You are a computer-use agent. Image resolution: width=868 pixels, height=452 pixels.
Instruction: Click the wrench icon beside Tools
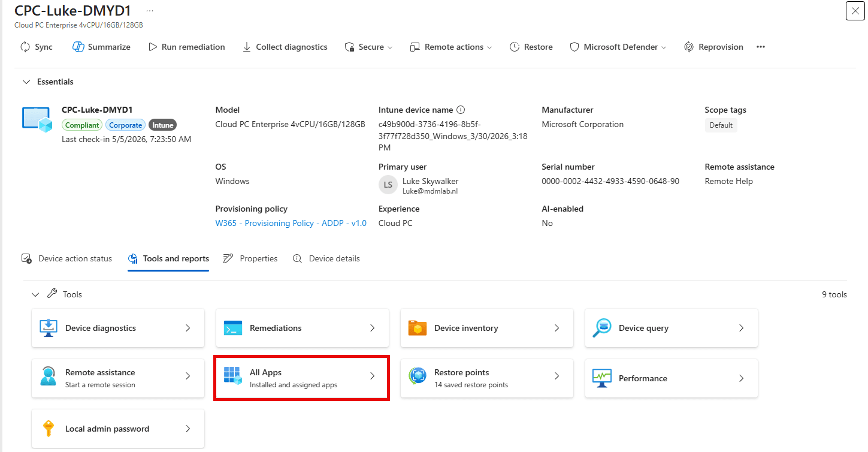[52, 294]
